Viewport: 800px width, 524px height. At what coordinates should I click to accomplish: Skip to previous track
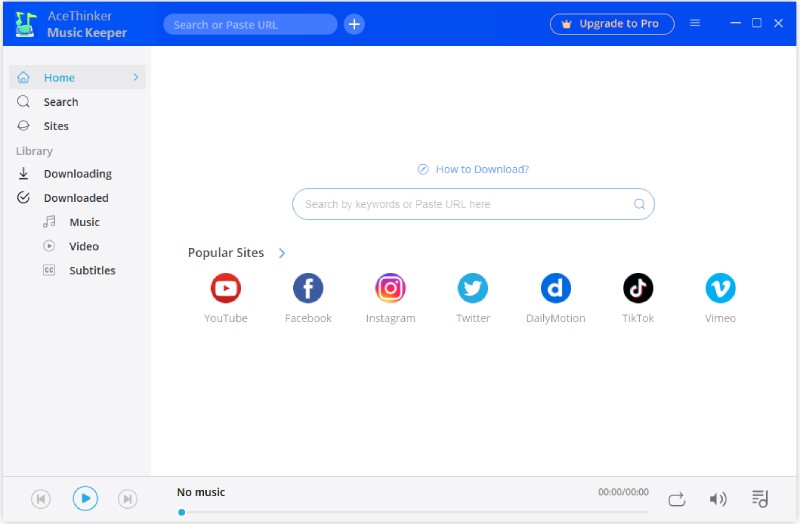coord(41,498)
